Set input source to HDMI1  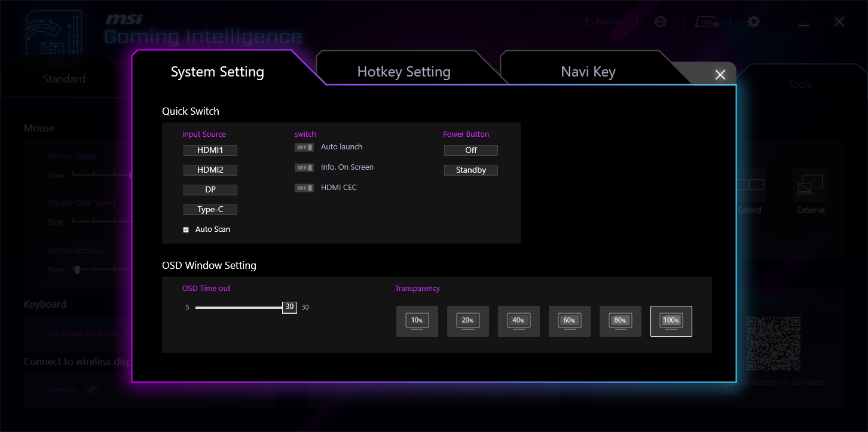coord(210,151)
